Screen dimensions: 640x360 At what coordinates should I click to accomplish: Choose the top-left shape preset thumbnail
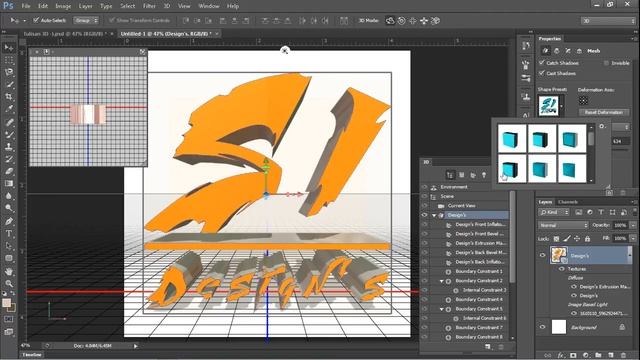click(x=512, y=139)
